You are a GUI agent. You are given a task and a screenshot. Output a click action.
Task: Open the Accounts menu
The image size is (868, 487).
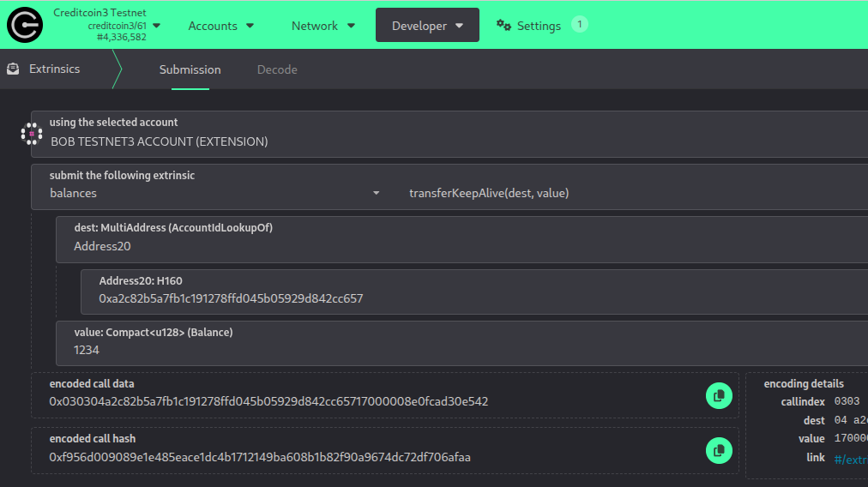[221, 26]
